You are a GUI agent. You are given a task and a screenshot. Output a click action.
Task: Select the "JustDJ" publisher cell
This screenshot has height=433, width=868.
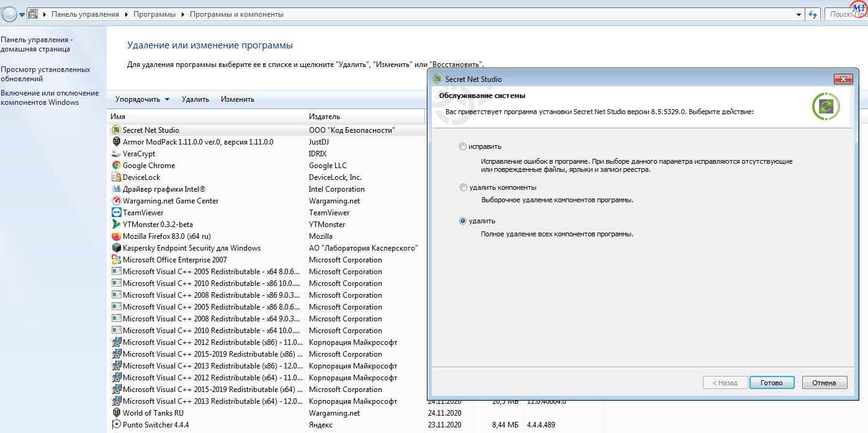tap(318, 142)
